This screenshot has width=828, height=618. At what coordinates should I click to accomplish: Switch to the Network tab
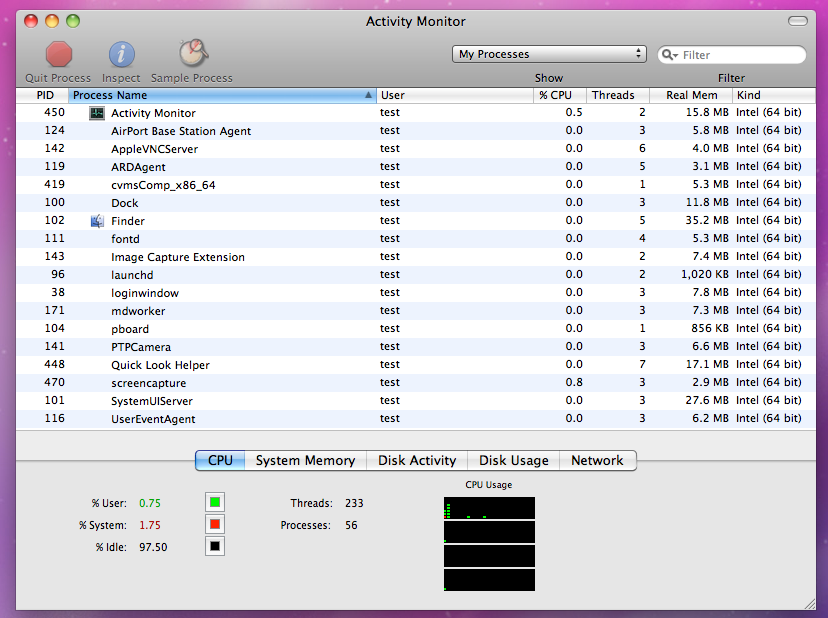597,460
